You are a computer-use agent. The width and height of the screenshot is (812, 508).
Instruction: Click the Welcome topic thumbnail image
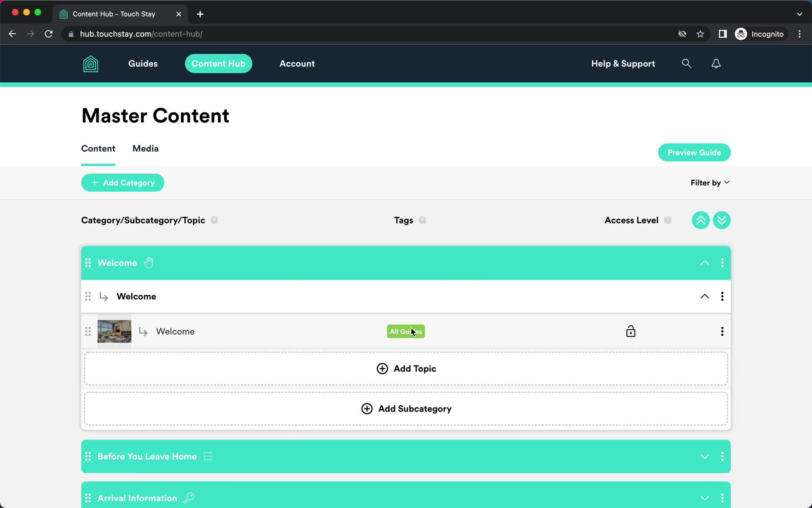tap(115, 331)
